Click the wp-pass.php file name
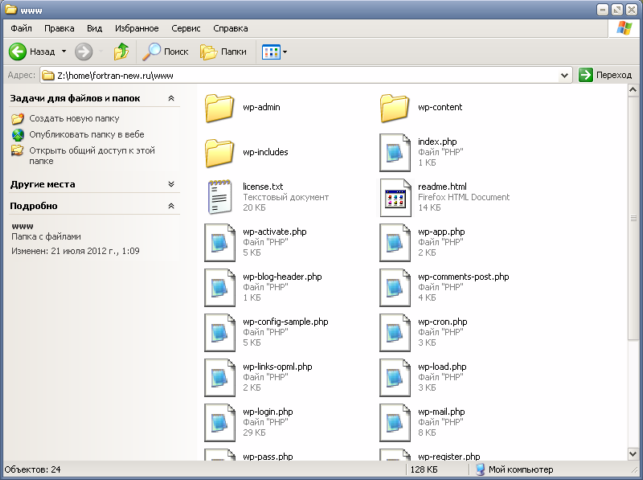 (x=268, y=456)
